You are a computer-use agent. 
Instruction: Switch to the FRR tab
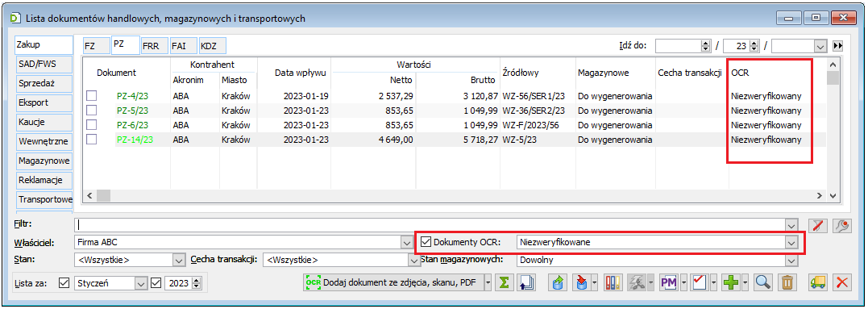[155, 46]
